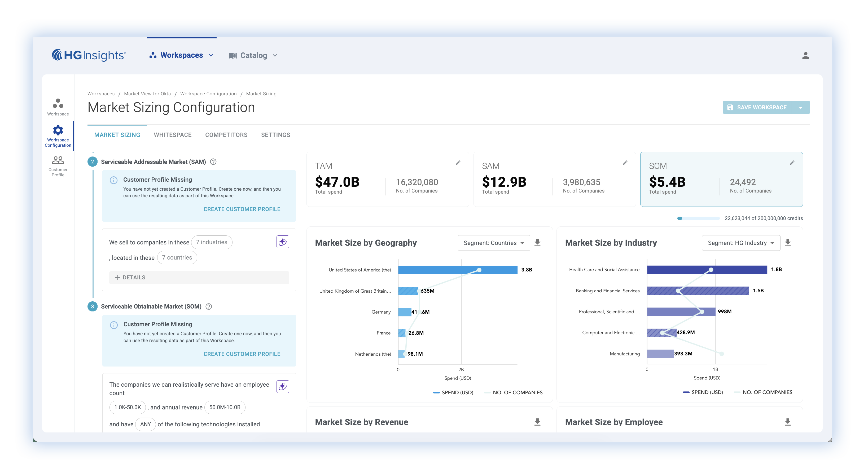Click AI sparkle icon beside industries filter
This screenshot has height=469, width=868.
[x=283, y=242]
